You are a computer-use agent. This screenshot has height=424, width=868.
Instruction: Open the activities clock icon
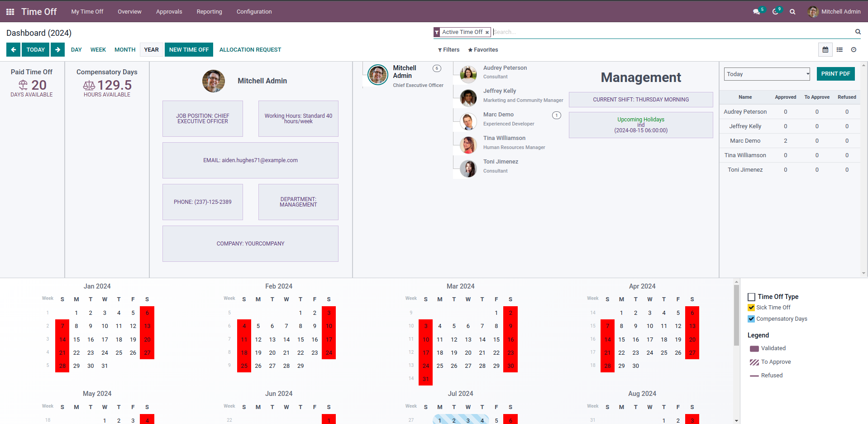[775, 12]
